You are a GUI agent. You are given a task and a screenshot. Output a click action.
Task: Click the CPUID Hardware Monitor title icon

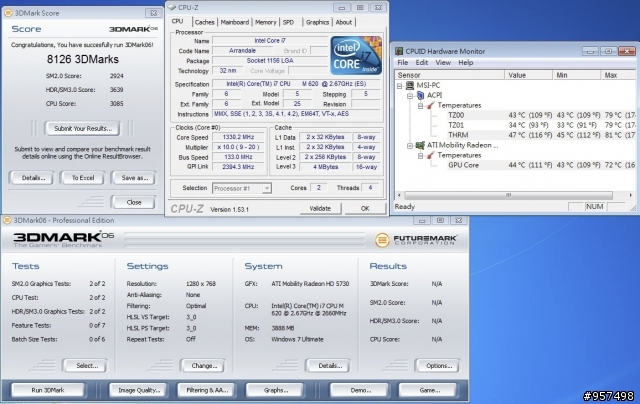coord(399,51)
